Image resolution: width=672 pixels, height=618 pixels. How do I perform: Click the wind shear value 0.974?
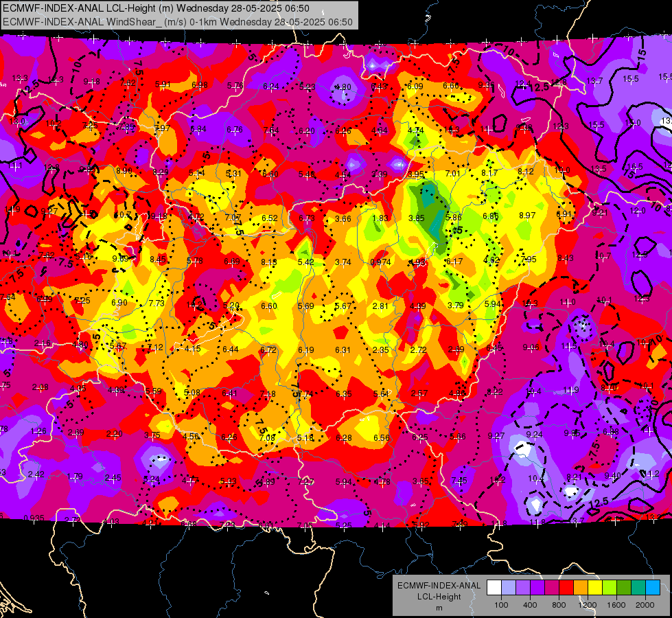point(380,262)
